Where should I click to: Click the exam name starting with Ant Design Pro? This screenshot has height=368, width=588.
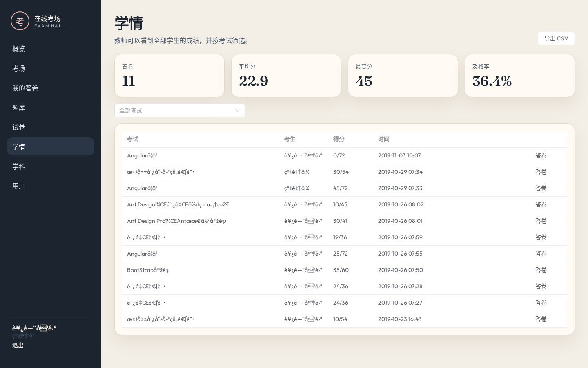click(x=176, y=221)
